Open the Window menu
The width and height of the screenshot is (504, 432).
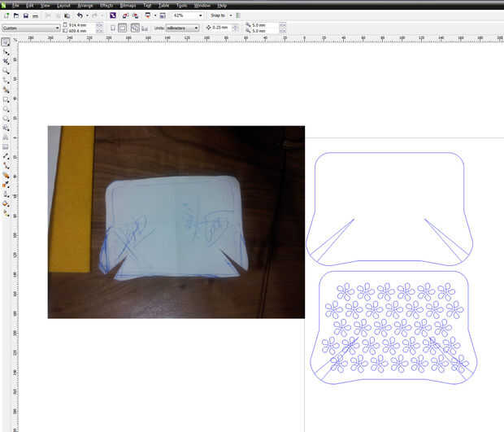(202, 6)
